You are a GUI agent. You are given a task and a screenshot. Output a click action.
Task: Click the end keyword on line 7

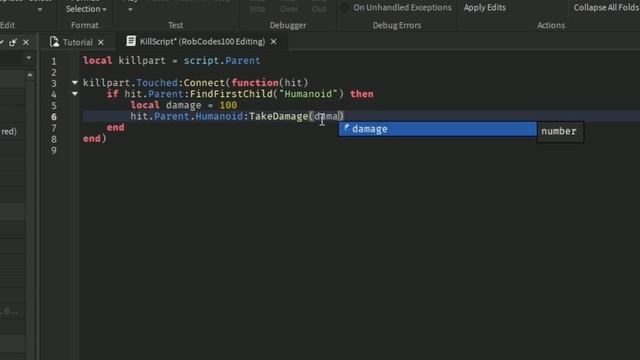[x=116, y=127]
